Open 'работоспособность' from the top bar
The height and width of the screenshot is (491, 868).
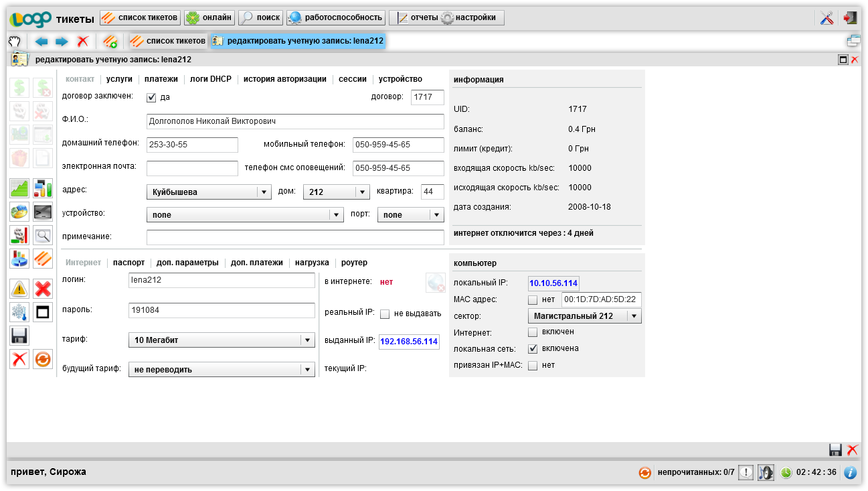tap(336, 17)
